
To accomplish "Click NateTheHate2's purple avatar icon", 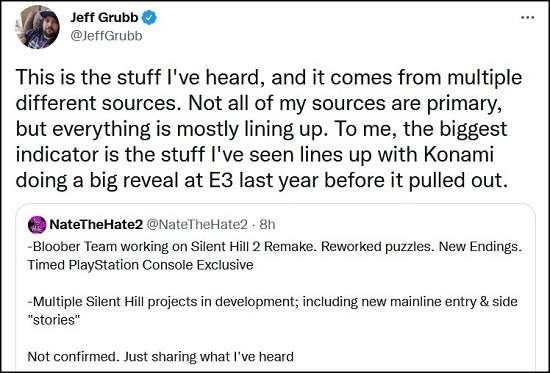I will pyautogui.click(x=37, y=225).
